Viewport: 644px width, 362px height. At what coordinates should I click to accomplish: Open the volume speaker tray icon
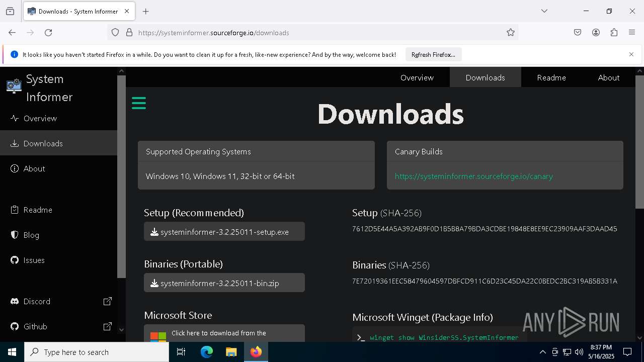coord(579,352)
